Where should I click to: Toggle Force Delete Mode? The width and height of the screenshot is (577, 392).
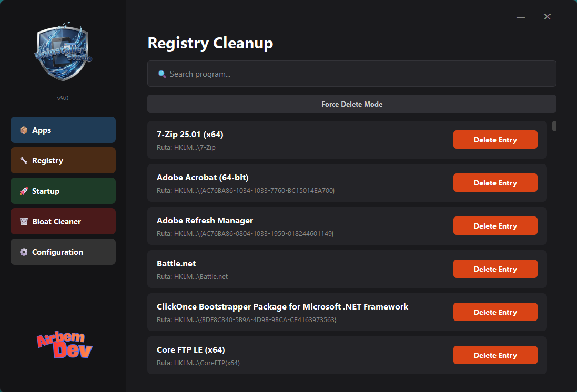352,104
